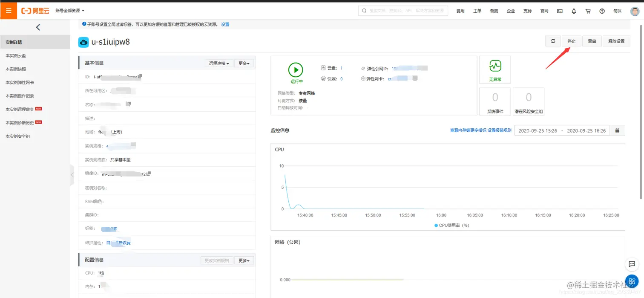
Task: Copy the 镜像ID value
Action: (149, 174)
